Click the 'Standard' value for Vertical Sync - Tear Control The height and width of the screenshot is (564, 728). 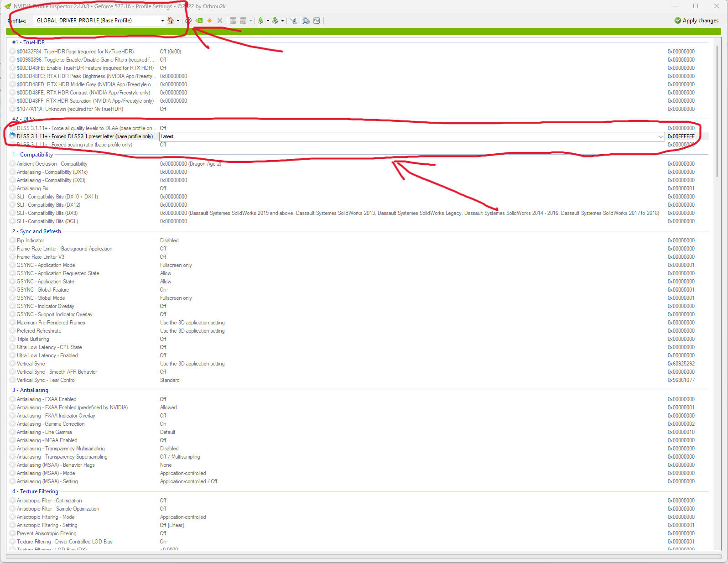click(170, 380)
